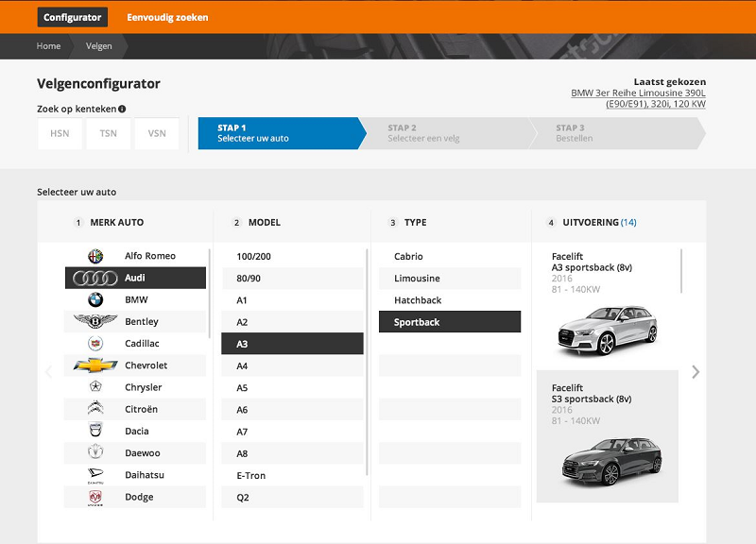Choose Chevrolet brand name
Screen dimensions: 756x544
(146, 365)
